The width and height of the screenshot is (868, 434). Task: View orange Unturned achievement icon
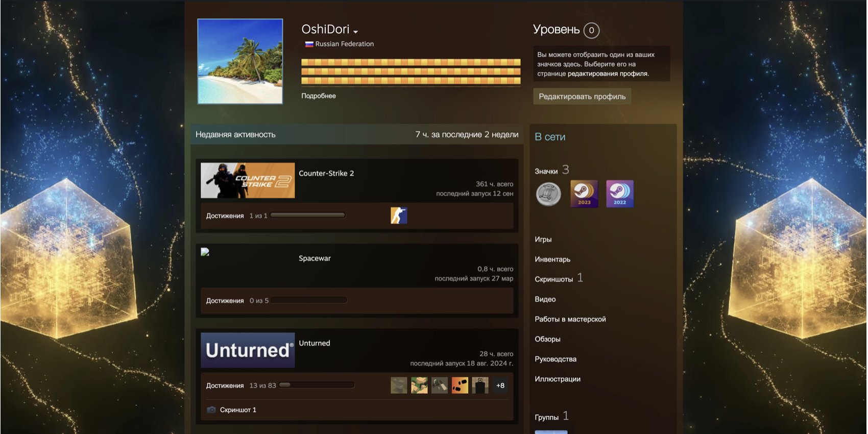click(460, 385)
